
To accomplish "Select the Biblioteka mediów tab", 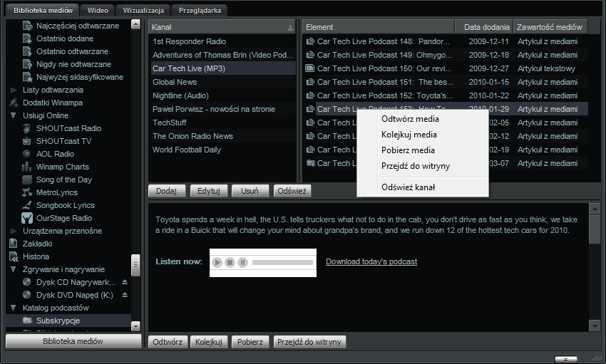I will pyautogui.click(x=43, y=11).
